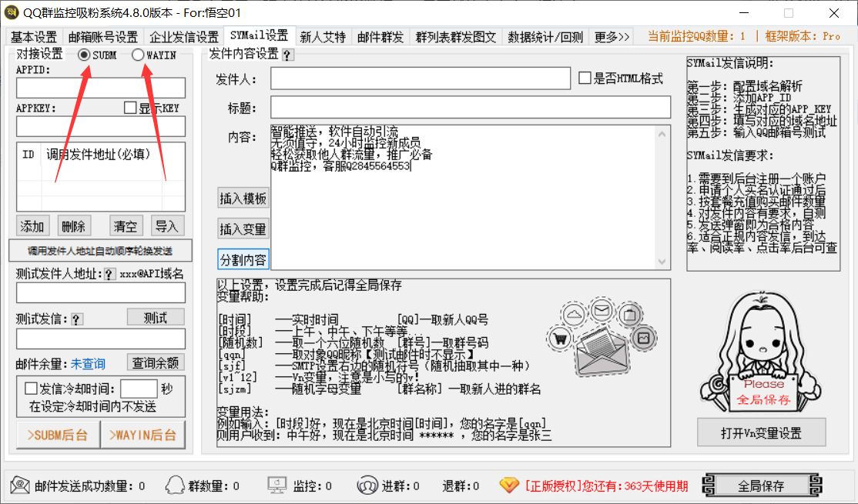858x504 pixels.
Task: Click the content area scroll up arrow
Action: pos(662,134)
